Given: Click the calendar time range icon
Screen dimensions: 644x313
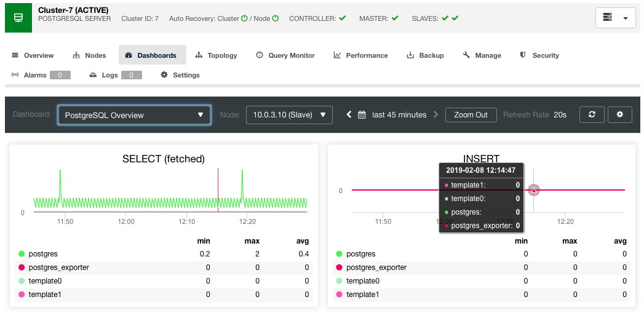Looking at the screenshot, I should (362, 115).
